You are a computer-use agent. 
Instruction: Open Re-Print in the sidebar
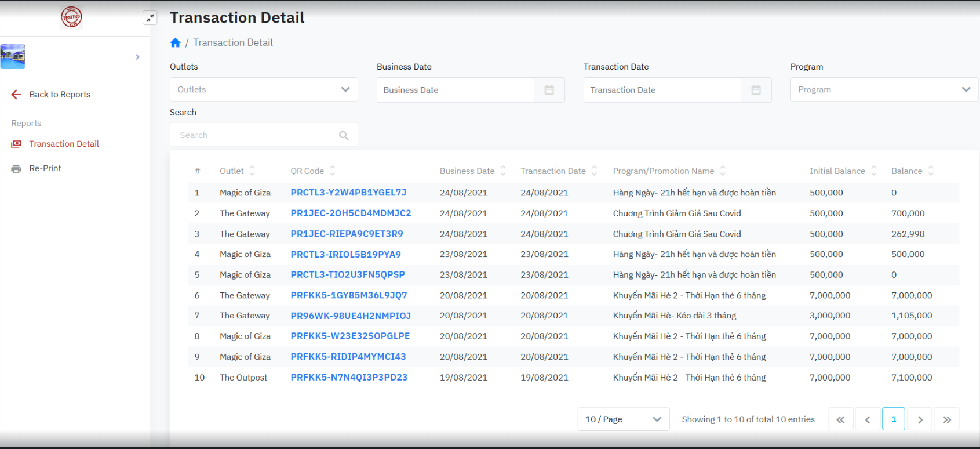pyautogui.click(x=45, y=168)
